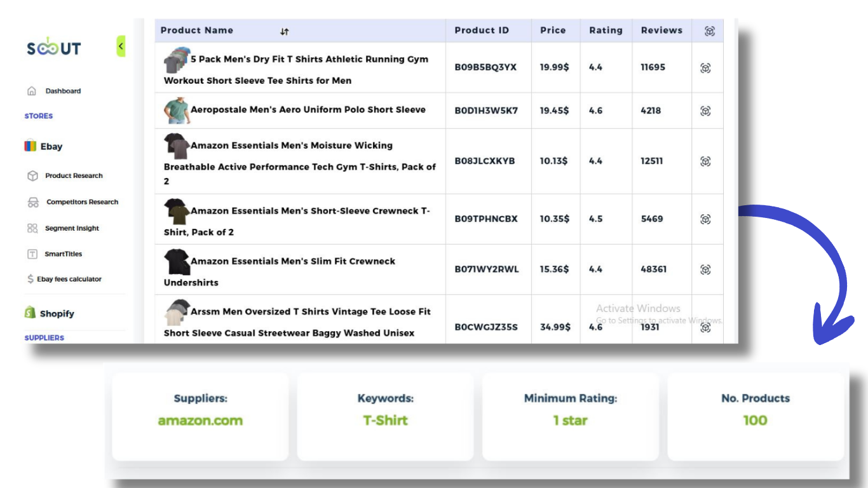868x488 pixels.
Task: Select product ID B09TPHNCBX
Action: (x=486, y=219)
